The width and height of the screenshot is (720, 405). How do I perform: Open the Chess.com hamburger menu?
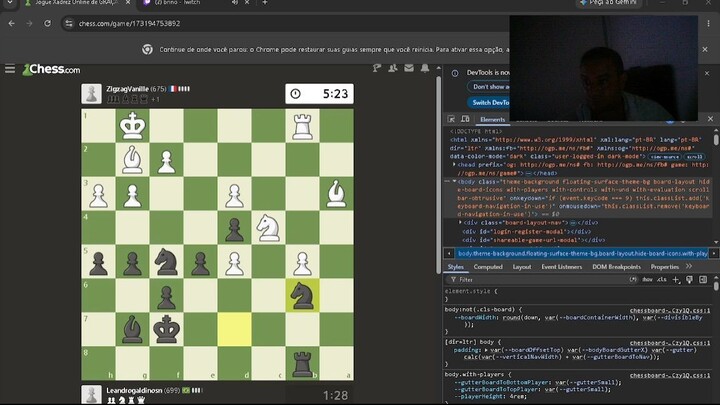click(10, 69)
